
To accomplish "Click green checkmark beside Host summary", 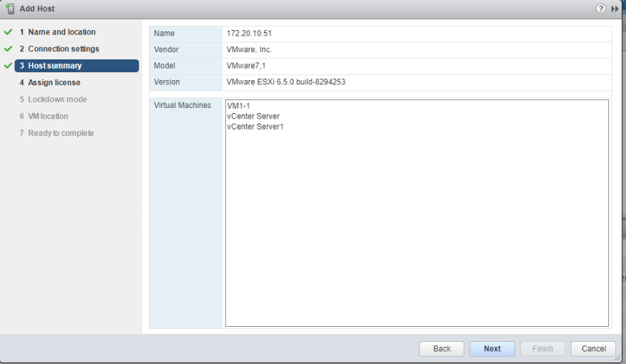I will (8, 66).
